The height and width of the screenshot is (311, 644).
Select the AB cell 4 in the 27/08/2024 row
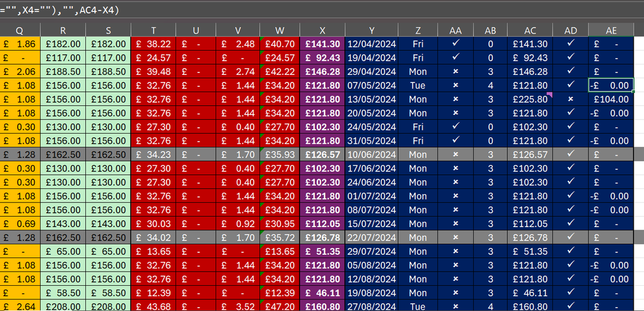[490, 306]
